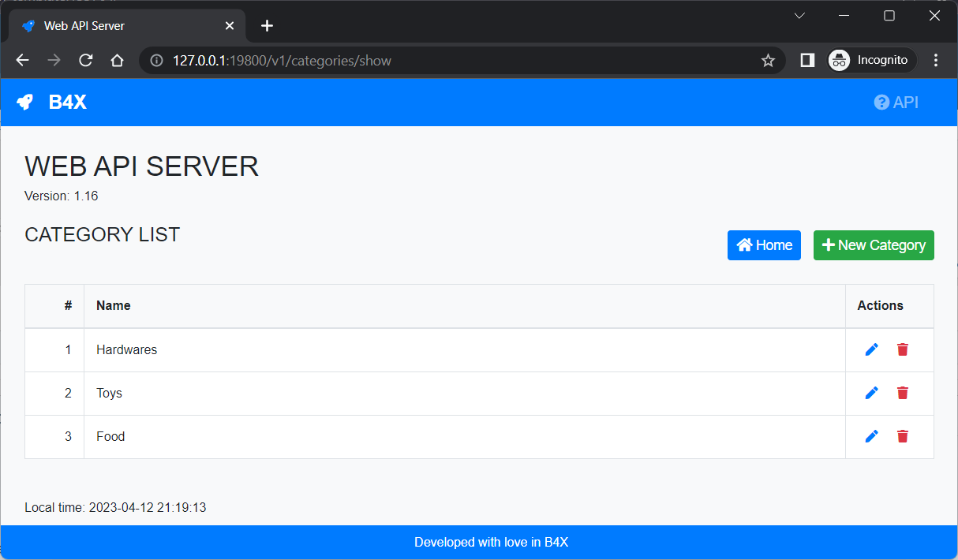
Task: Create a New Category
Action: click(x=874, y=245)
